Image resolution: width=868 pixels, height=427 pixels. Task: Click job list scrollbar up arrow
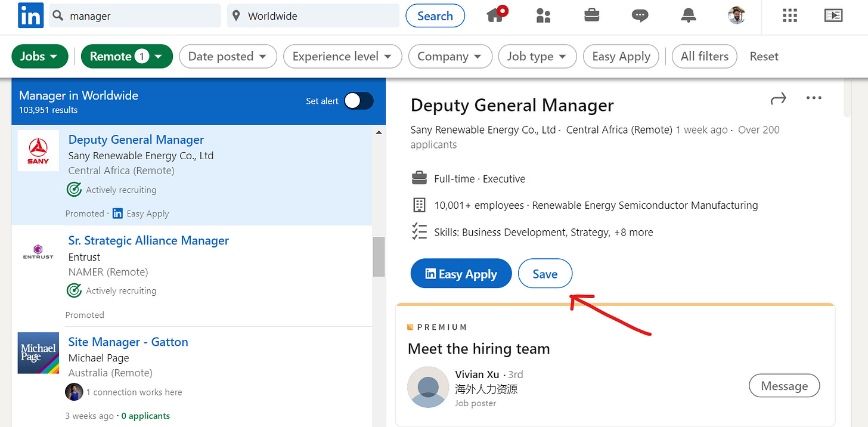tap(379, 132)
